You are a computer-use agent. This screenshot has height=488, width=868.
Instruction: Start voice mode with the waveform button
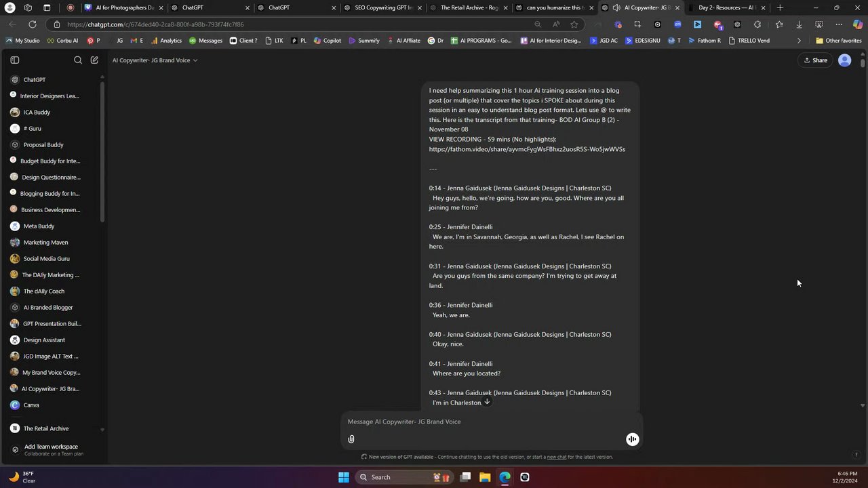pos(632,439)
